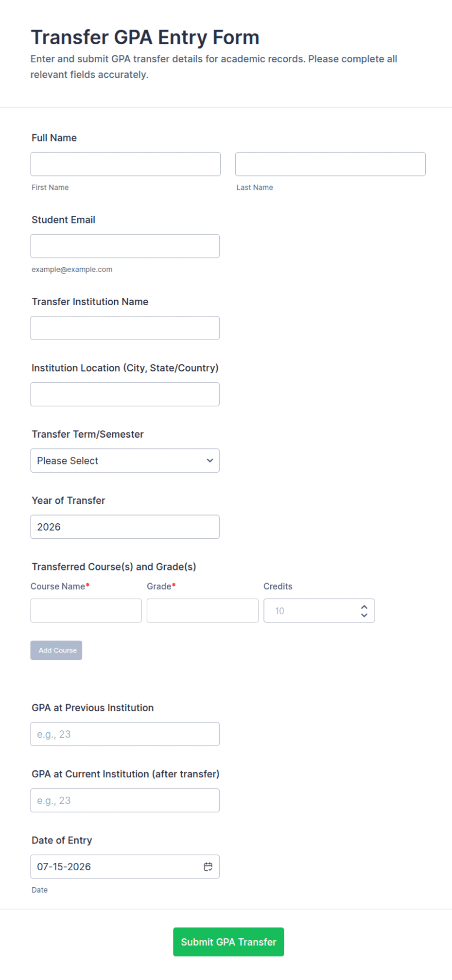Focus the Last Name input field

point(330,164)
